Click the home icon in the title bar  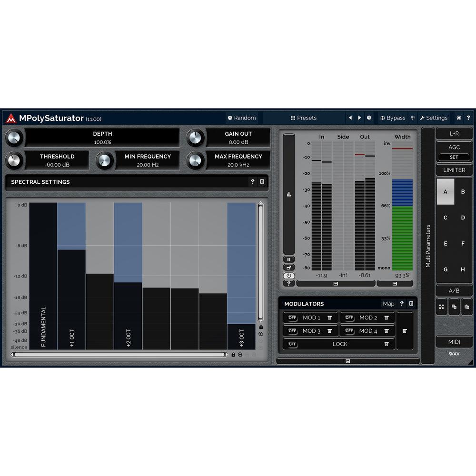(459, 118)
